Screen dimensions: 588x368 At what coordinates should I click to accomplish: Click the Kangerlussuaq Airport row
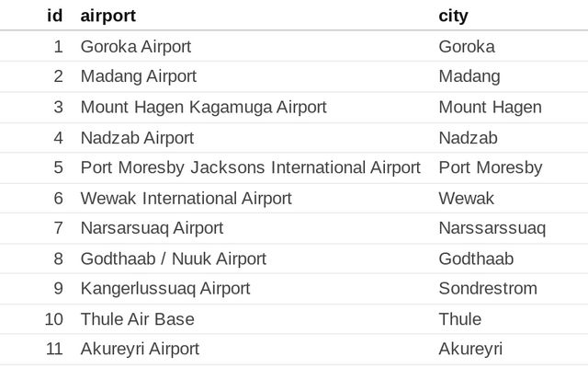[x=294, y=289]
